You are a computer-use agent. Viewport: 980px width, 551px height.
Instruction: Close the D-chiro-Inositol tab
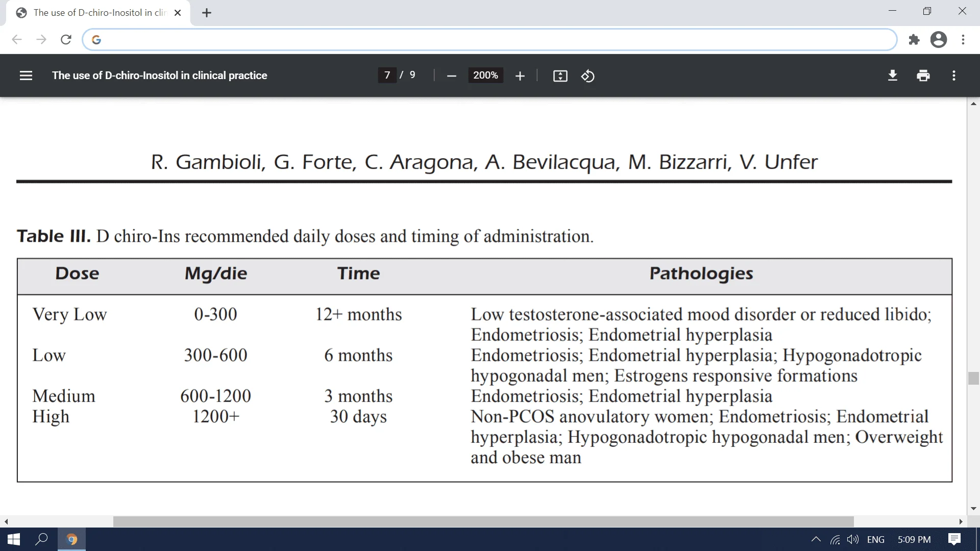[x=178, y=13]
